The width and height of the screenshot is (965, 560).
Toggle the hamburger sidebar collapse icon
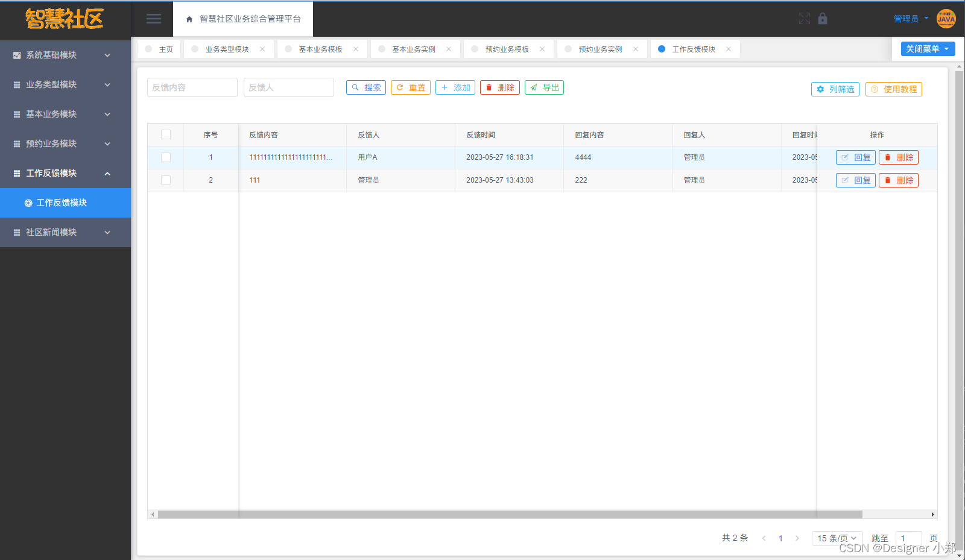(154, 19)
